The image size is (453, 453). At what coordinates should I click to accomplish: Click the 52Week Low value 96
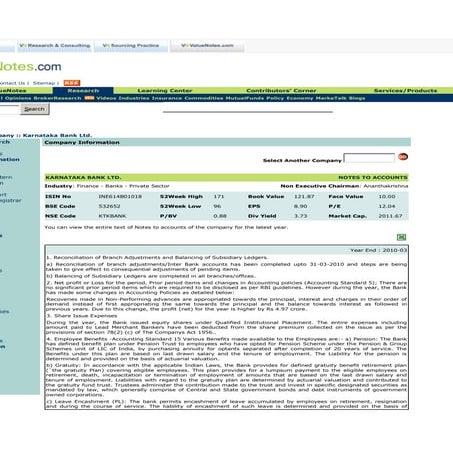[217, 206]
